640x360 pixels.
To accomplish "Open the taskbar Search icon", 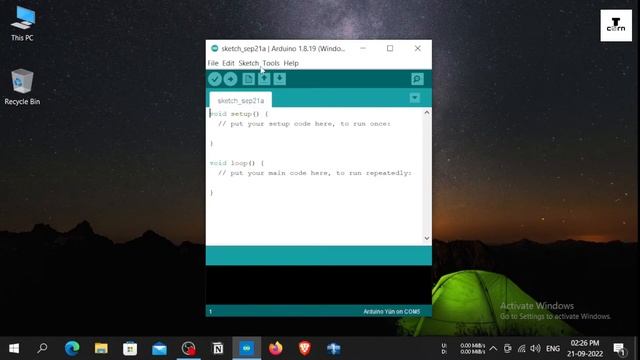I will [x=42, y=348].
